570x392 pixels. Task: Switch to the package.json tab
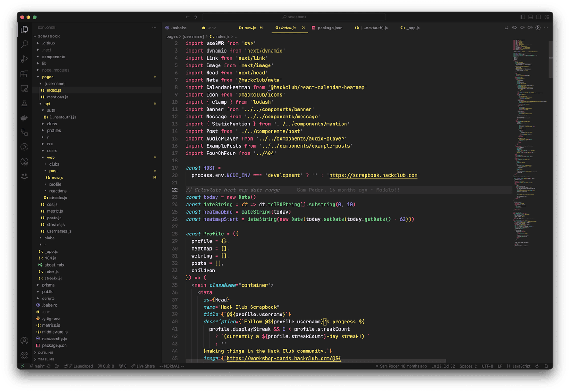(x=330, y=28)
